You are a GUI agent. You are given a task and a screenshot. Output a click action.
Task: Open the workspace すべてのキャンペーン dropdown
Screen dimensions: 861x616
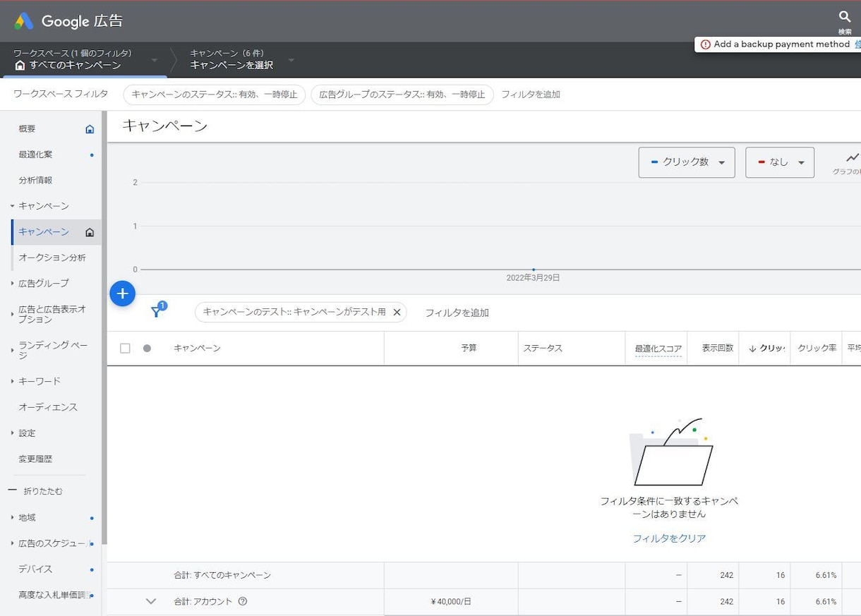point(155,60)
